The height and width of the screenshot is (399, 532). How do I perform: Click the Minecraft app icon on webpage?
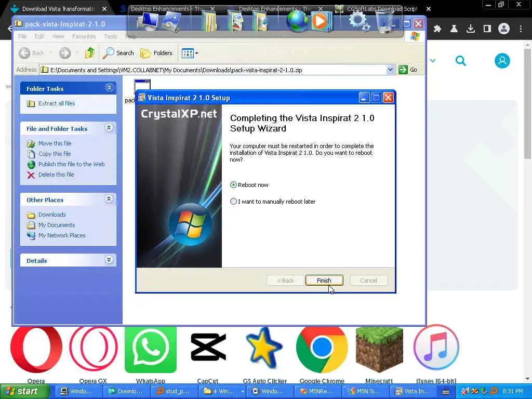coord(379,350)
